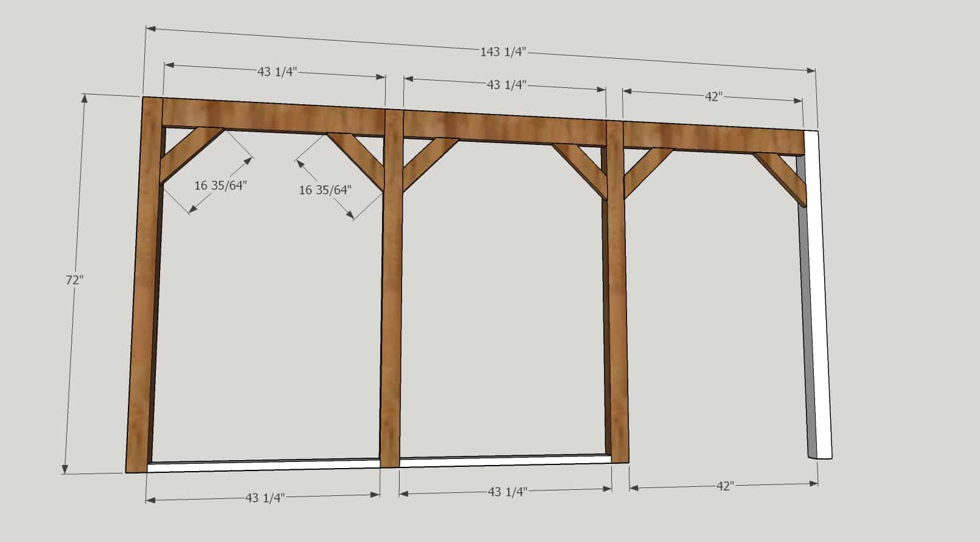Select the left diagonal brace in middle bay
This screenshot has height=542, width=980.
[430, 164]
